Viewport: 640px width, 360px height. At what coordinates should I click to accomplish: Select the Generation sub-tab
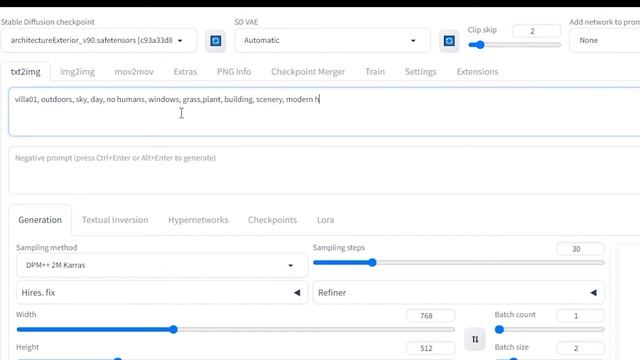click(x=40, y=220)
